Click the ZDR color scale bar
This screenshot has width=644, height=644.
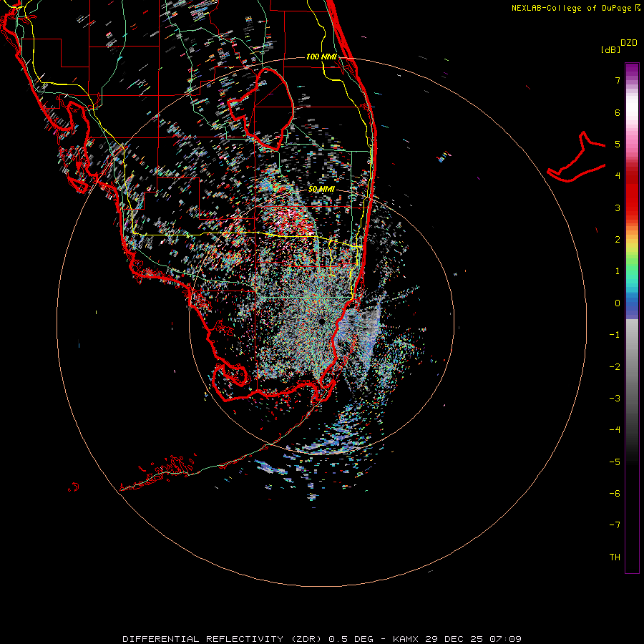[x=632, y=318]
